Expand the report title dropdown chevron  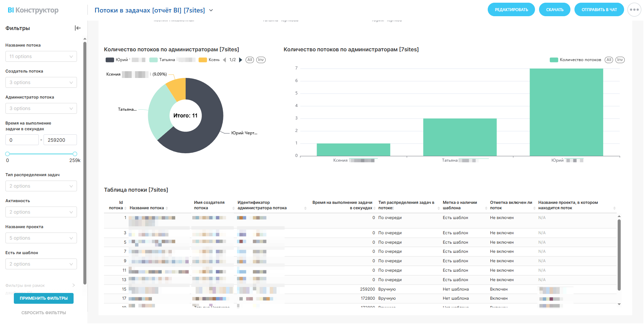coord(211,10)
